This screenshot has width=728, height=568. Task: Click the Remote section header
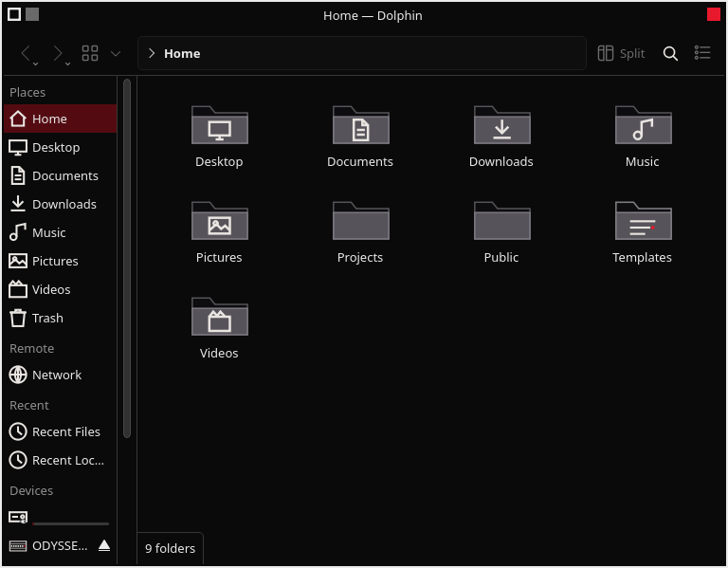[x=31, y=348]
